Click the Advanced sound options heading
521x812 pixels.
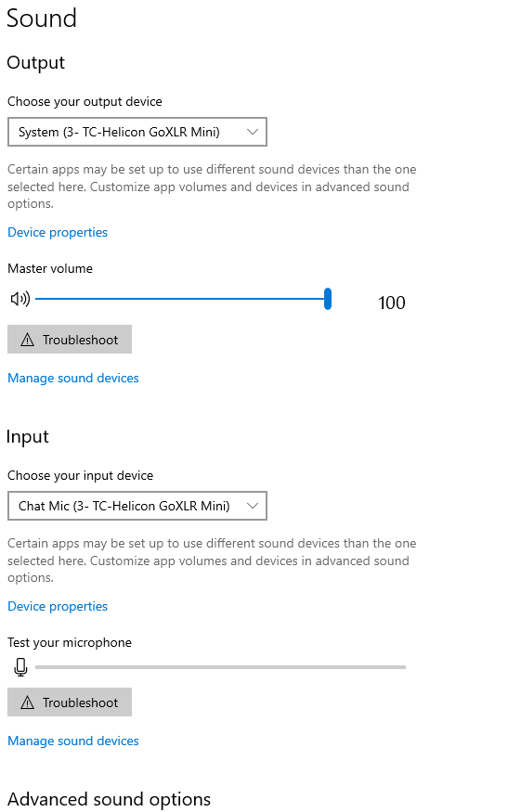click(x=109, y=800)
